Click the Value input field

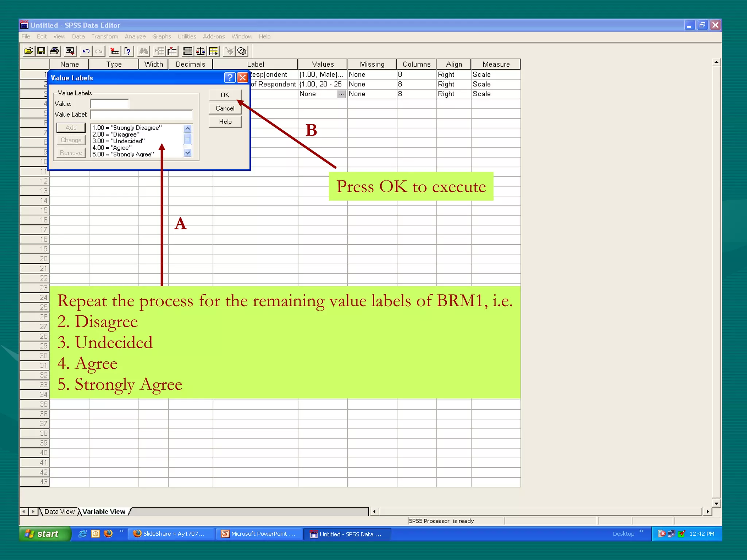[110, 104]
